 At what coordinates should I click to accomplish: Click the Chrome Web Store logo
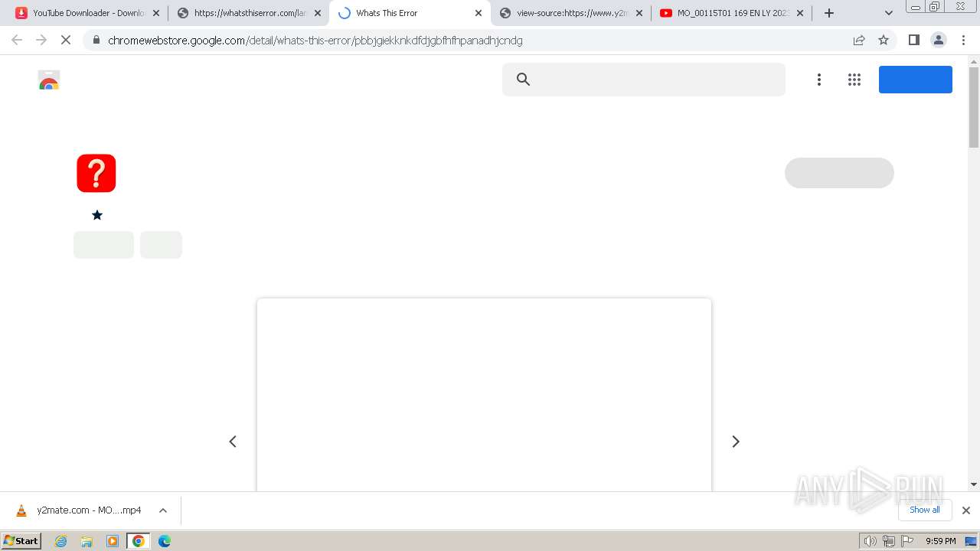tap(49, 80)
